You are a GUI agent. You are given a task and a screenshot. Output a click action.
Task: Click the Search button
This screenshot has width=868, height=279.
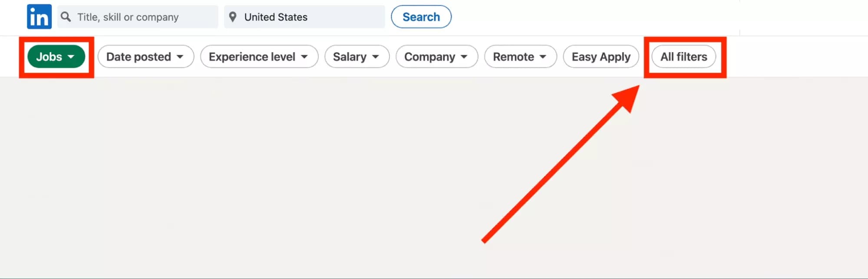click(421, 17)
